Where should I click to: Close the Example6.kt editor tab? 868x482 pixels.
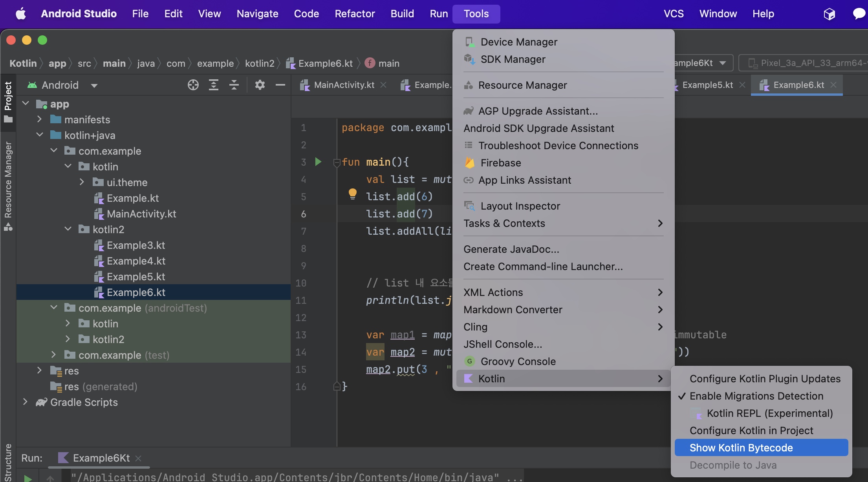tap(833, 85)
